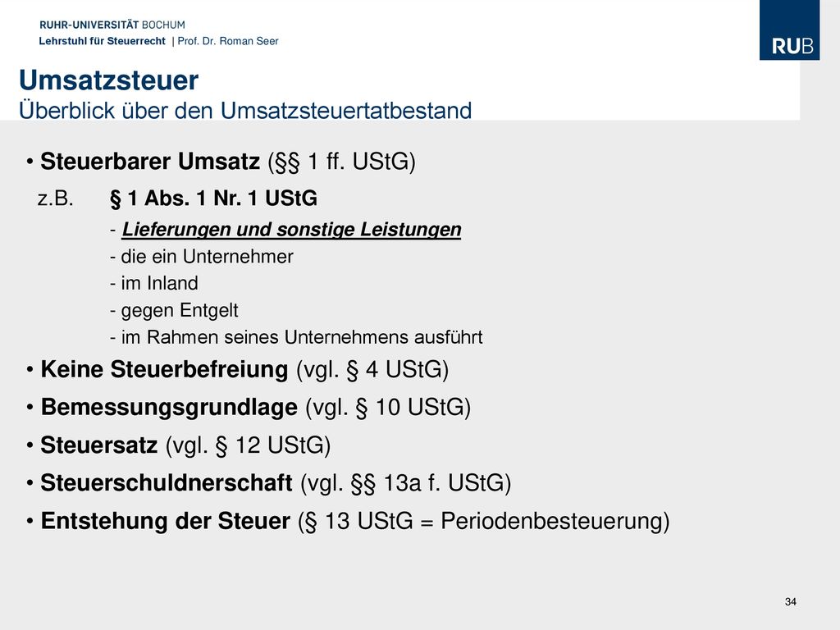Select the Entstehung der Steuer bullet
Viewport: 840px width, 630px height.
348,521
